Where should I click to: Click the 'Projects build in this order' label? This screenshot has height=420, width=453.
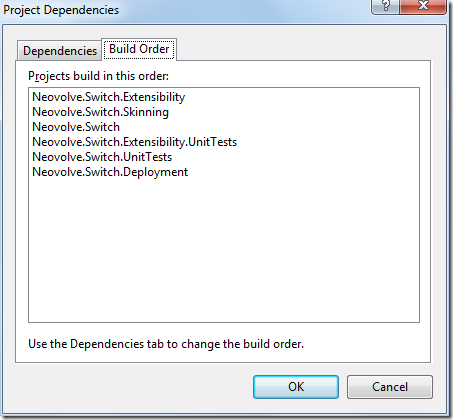pyautogui.click(x=98, y=76)
